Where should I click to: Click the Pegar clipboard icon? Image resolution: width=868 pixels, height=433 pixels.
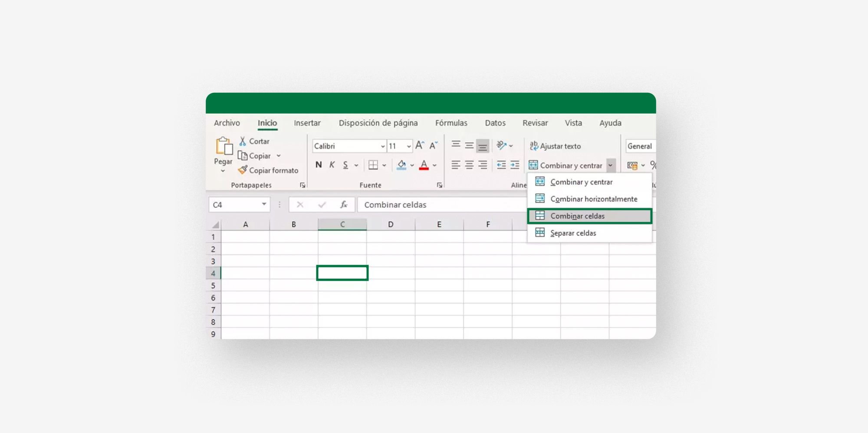(224, 146)
